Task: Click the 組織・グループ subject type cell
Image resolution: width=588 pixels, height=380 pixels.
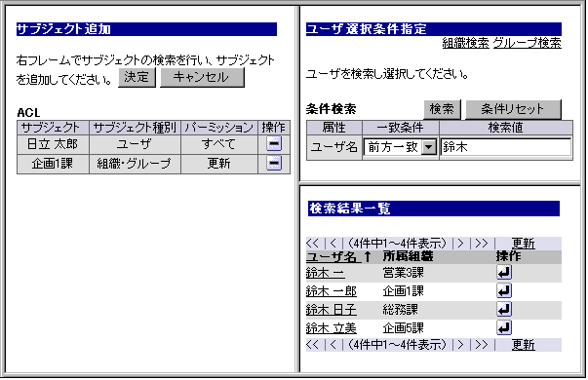Action: 135,164
